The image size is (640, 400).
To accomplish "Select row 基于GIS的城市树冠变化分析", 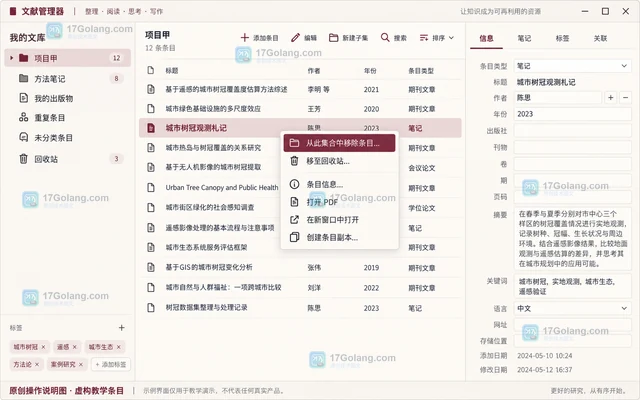I will click(x=300, y=267).
